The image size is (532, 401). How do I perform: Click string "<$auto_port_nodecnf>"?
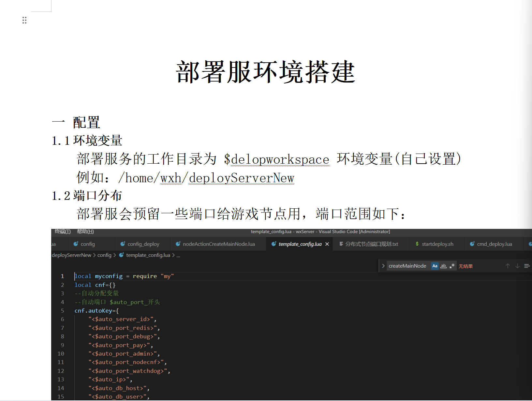point(126,362)
